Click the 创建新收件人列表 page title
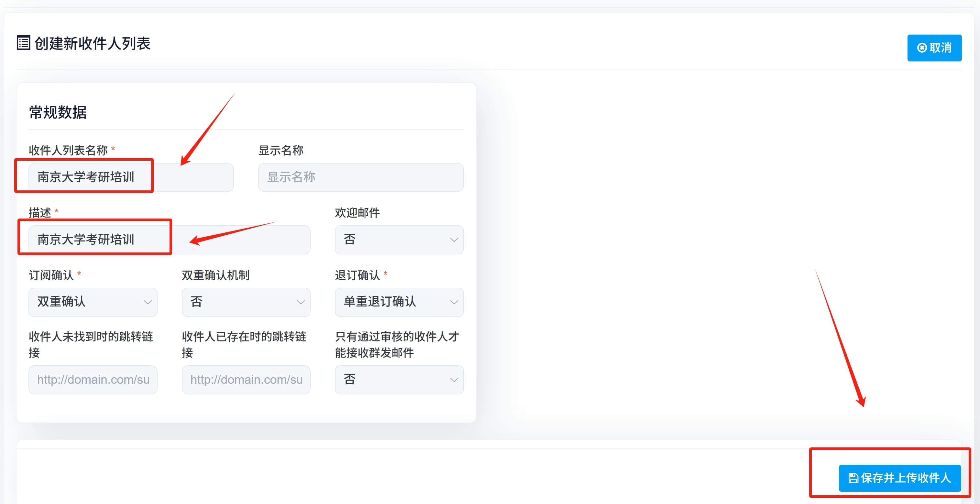 tap(93, 43)
